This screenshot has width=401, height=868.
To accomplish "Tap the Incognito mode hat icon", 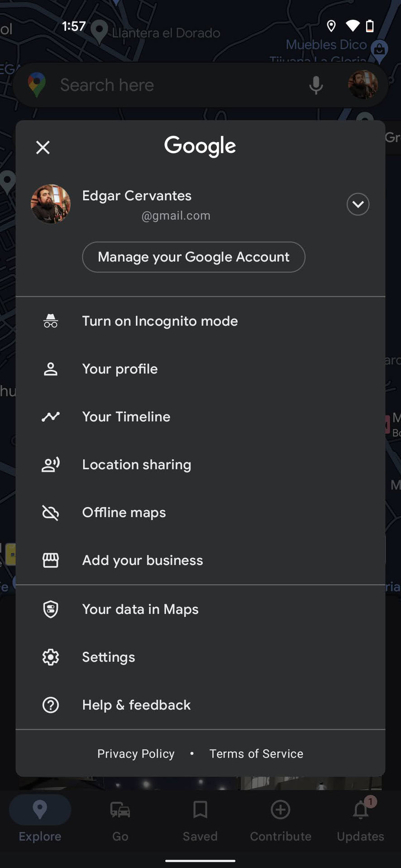I will click(51, 321).
